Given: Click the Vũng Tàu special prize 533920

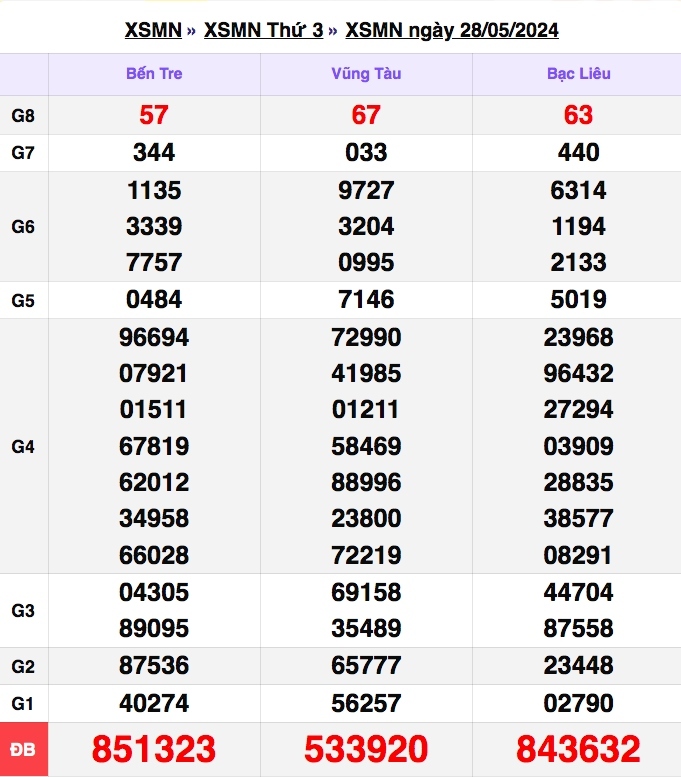Looking at the screenshot, I should coord(366,749).
